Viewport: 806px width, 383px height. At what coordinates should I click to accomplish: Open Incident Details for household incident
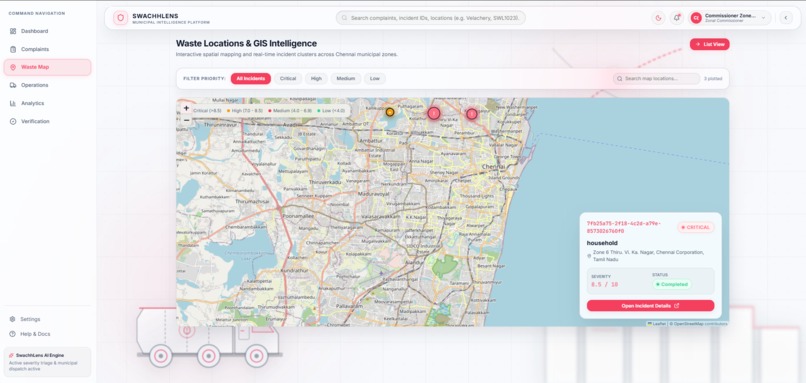coord(650,306)
